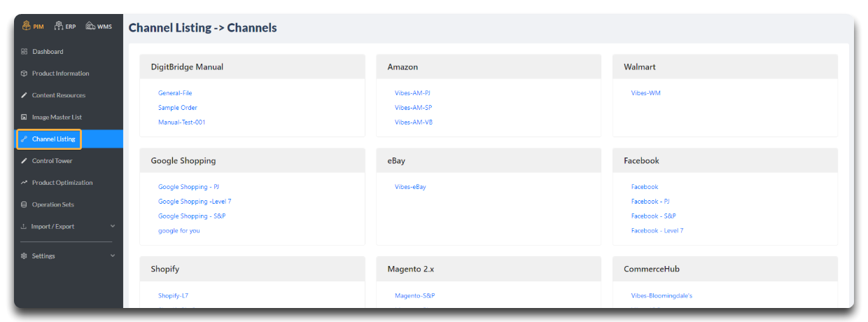Viewport: 868px width, 322px height.
Task: Click the Channel Listing -> Channels page title
Action: click(x=203, y=28)
